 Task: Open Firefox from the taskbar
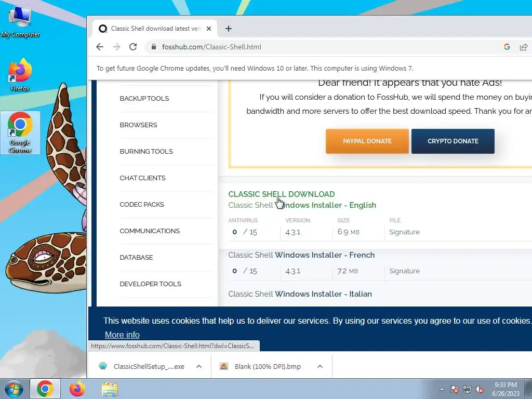point(77,389)
